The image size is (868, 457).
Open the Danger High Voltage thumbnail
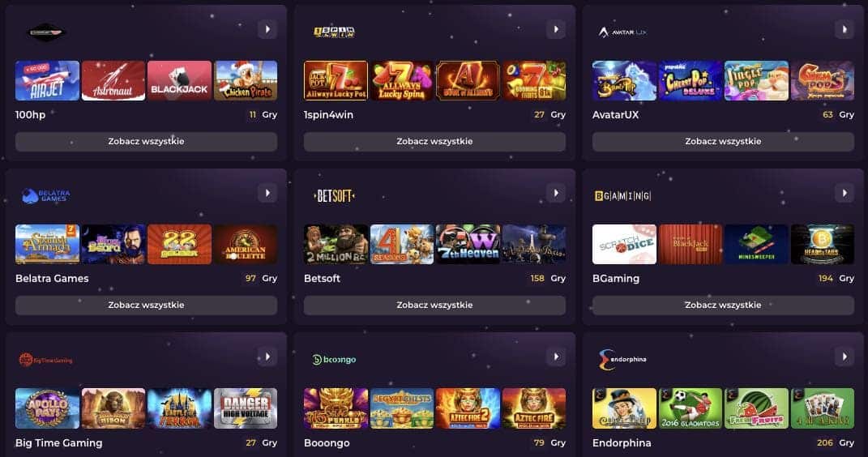click(x=246, y=408)
